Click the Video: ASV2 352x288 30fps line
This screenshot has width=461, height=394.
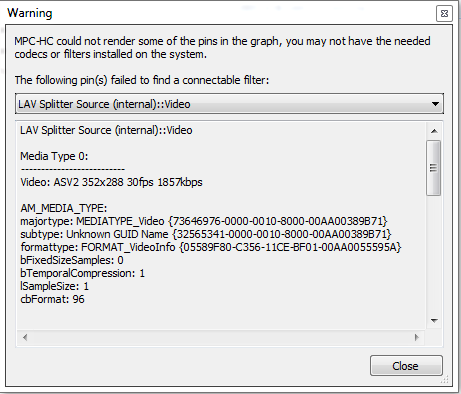tap(111, 182)
